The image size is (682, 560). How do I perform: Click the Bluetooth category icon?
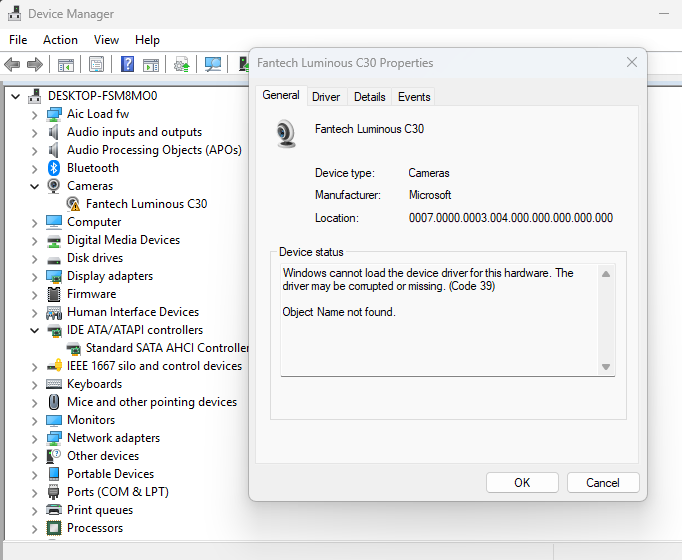pos(53,168)
